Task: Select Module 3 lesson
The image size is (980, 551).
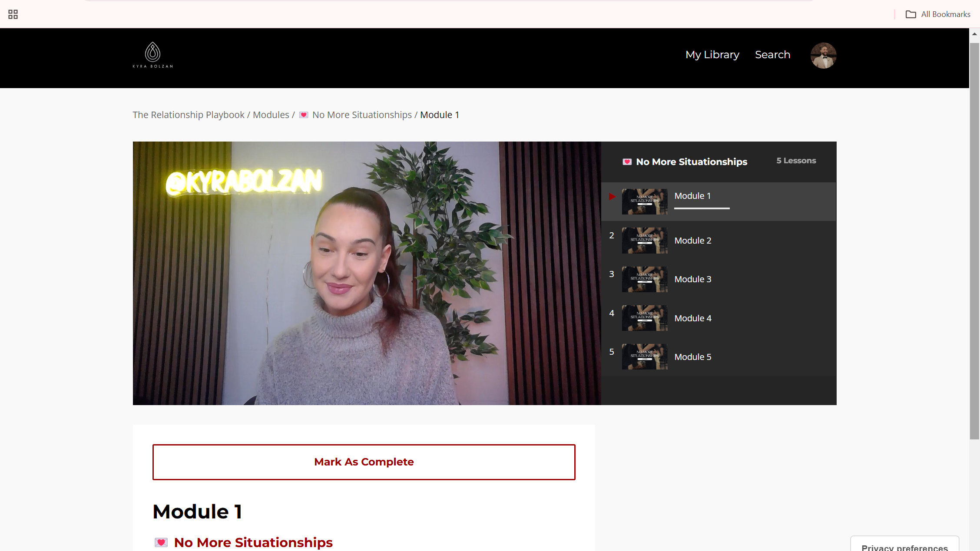Action: pos(692,279)
